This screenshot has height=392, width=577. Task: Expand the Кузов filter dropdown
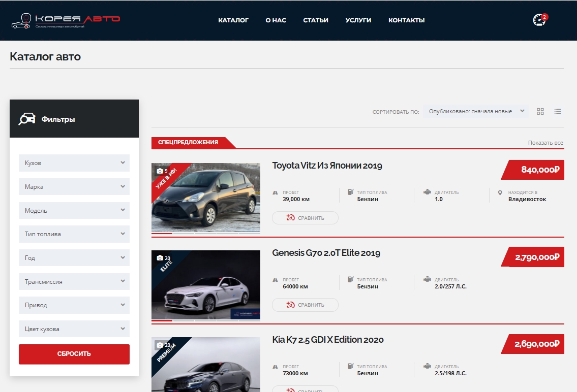coord(74,163)
